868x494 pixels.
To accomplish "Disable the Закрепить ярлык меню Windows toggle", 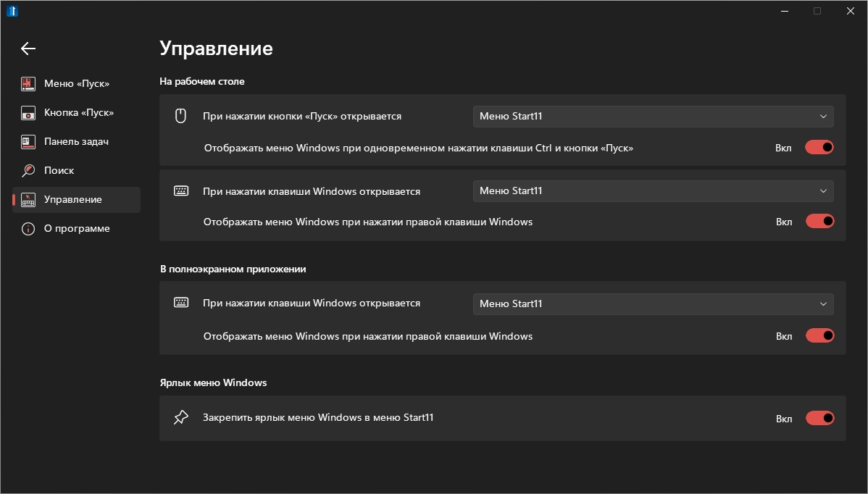I will [819, 419].
